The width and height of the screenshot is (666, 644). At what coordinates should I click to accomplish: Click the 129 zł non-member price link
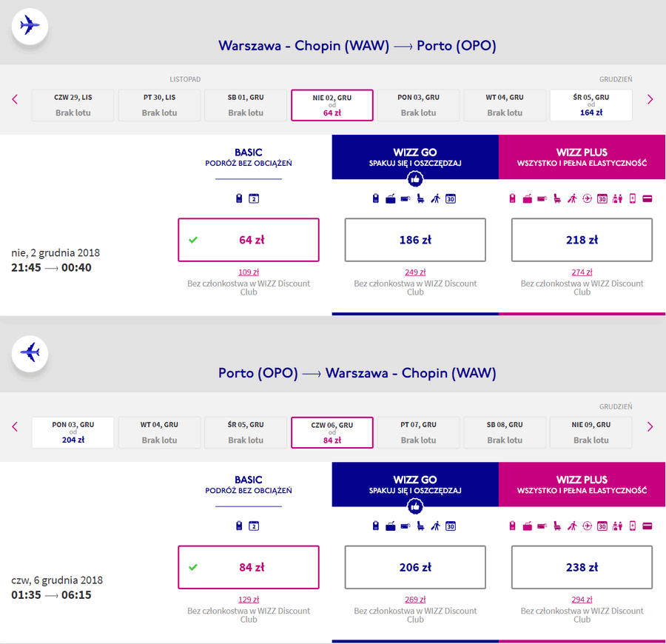(249, 600)
